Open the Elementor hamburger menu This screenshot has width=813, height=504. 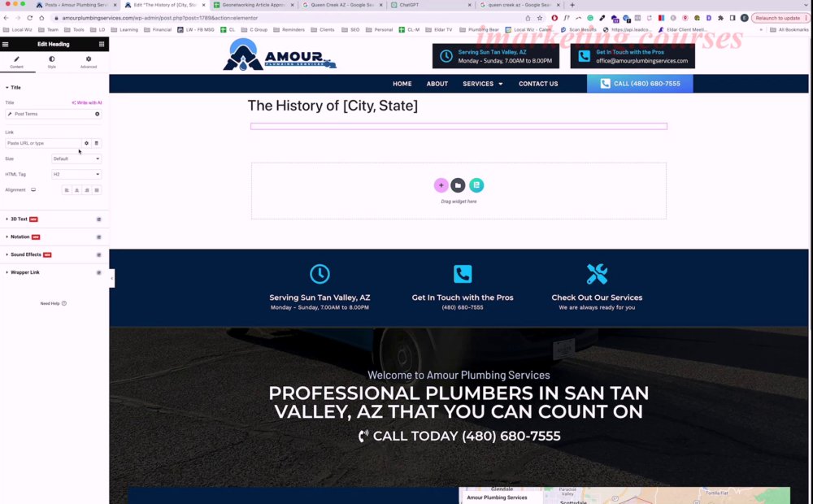[x=5, y=44]
